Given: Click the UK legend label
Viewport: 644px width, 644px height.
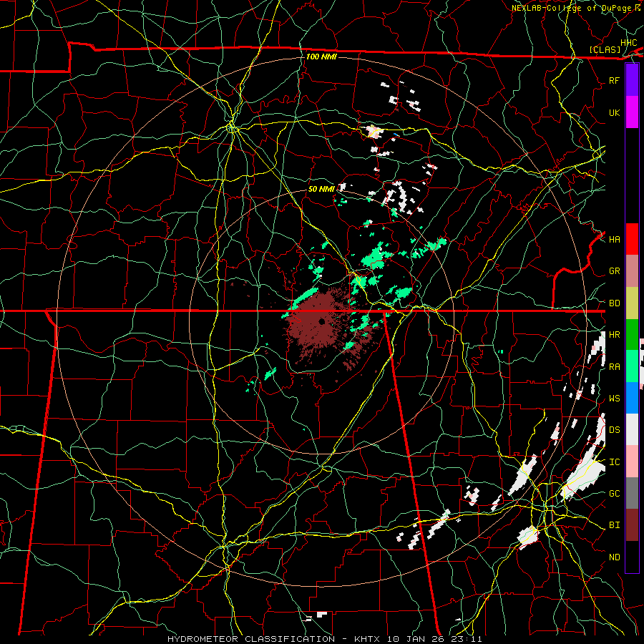Looking at the screenshot, I should 614,112.
